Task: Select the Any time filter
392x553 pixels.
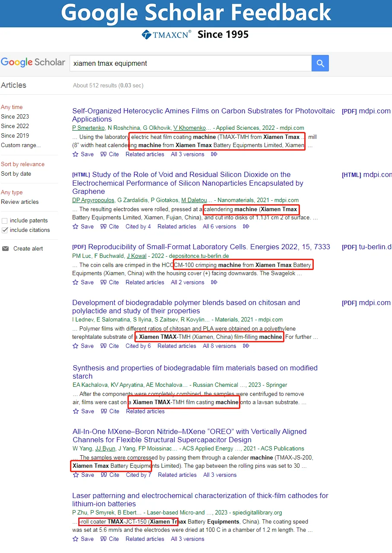Action: 12,107
